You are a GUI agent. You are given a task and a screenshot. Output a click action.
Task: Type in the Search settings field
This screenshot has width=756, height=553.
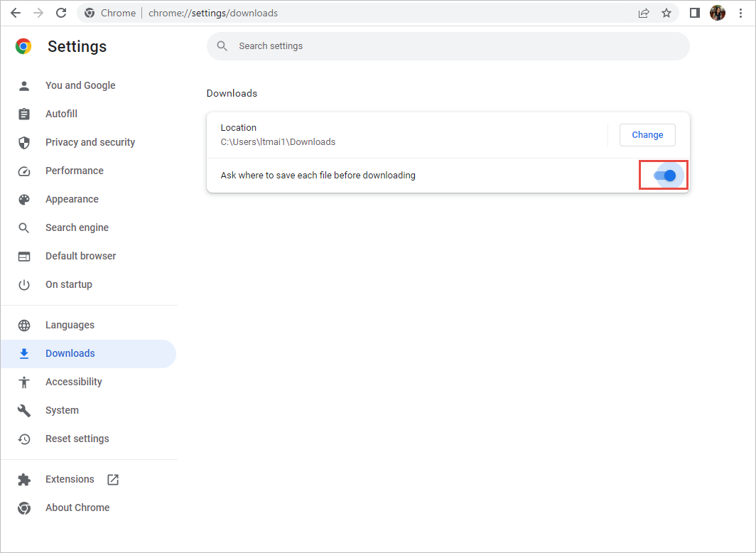(x=455, y=46)
